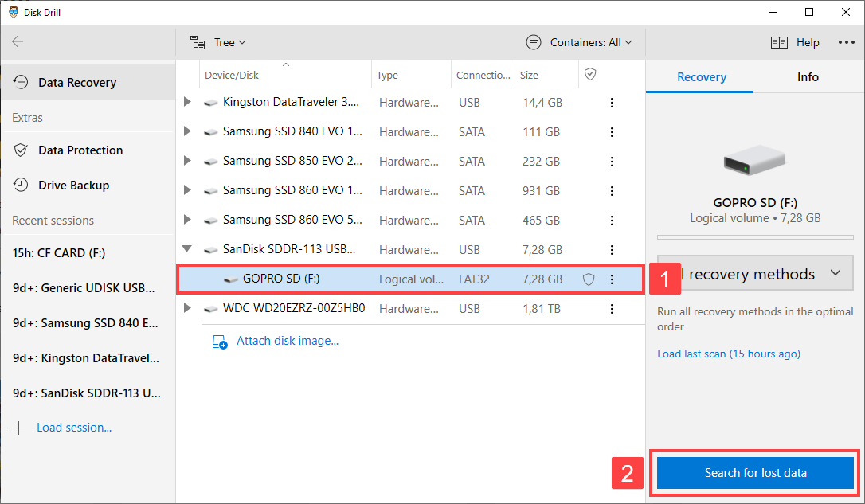The height and width of the screenshot is (504, 865).
Task: Click the 232 GB size cell
Action: [541, 162]
